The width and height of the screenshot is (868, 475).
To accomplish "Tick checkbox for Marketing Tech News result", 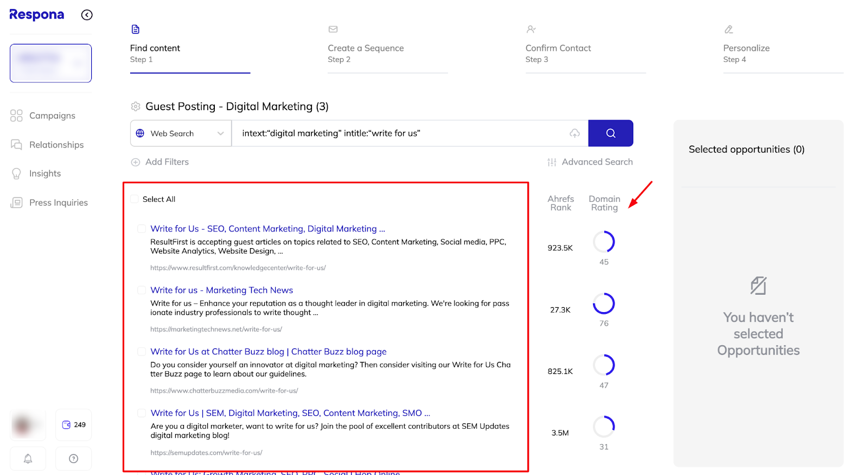I will tap(142, 290).
